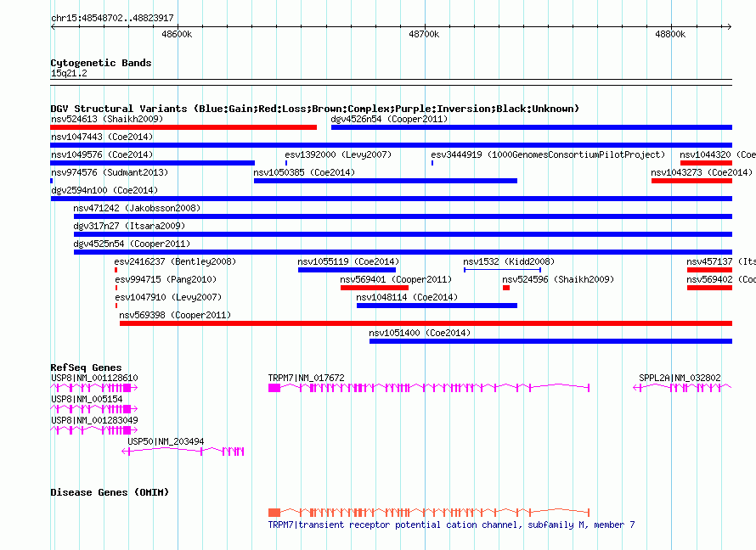Viewport: 756px width, 550px height.
Task: Click the red nsv569401 (Cooper2011) bar
Action: [x=374, y=288]
